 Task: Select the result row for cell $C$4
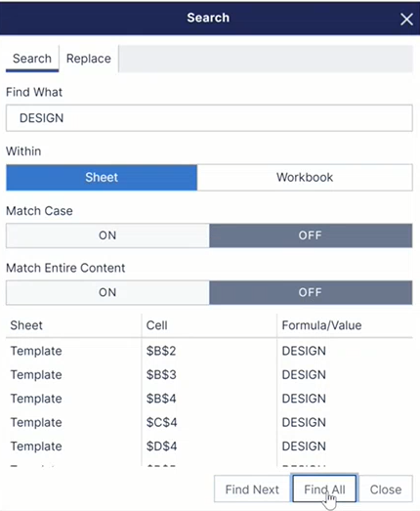coord(209,422)
